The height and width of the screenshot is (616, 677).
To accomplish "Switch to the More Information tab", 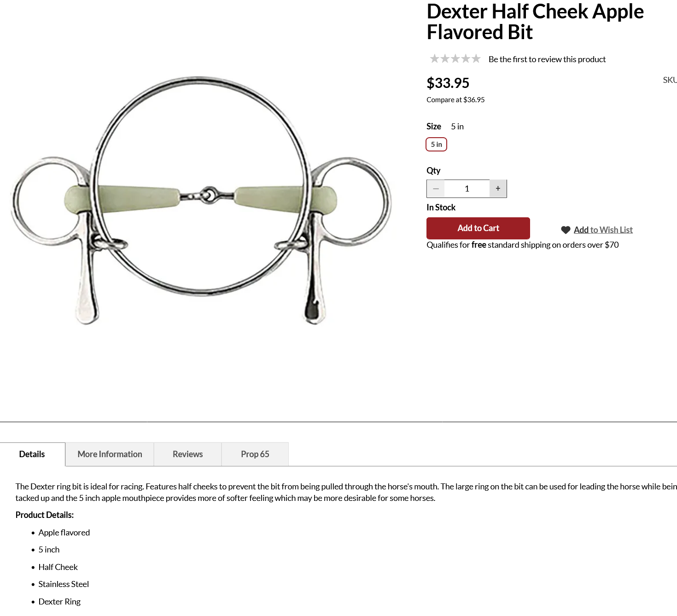I will tap(110, 454).
